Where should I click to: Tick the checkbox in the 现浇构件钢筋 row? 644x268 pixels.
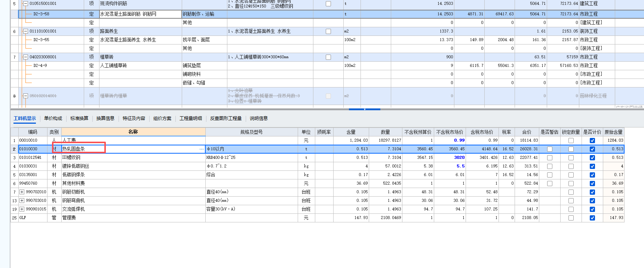coord(328,4)
